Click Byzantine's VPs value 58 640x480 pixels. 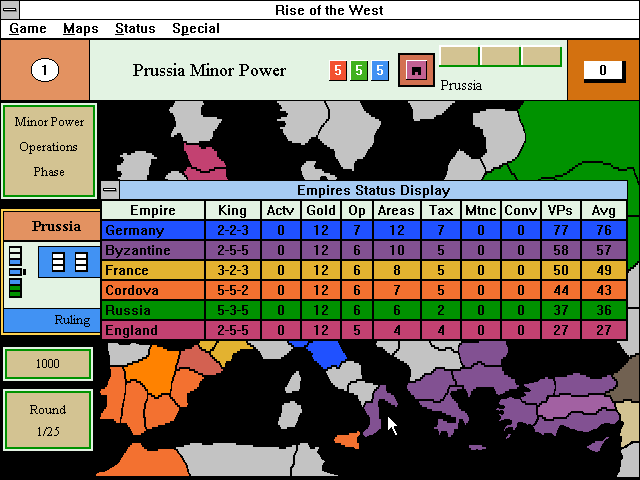click(x=561, y=250)
